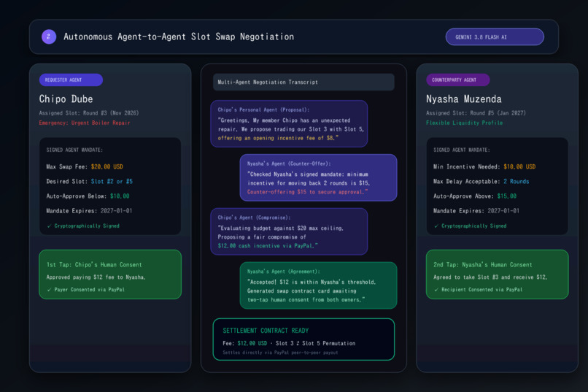Open the 2nd Tap Nyasha's Human Consent card
This screenshot has height=392, width=588.
point(498,274)
